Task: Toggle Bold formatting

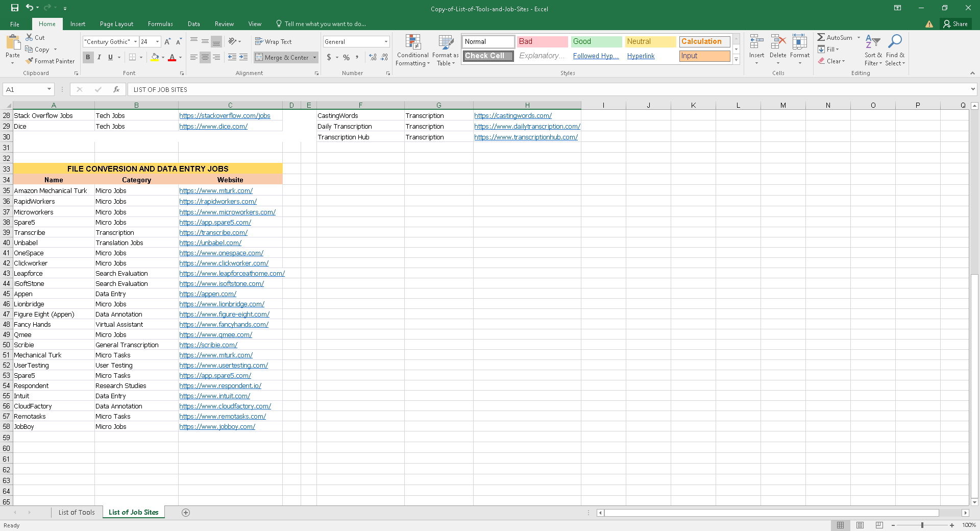Action: 88,57
